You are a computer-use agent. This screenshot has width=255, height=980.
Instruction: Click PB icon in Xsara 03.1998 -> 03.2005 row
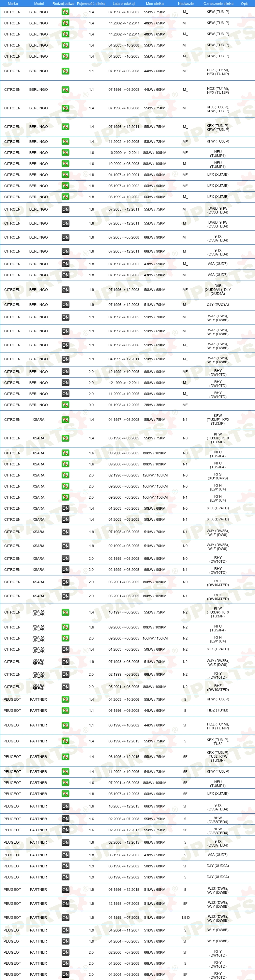[x=66, y=438]
